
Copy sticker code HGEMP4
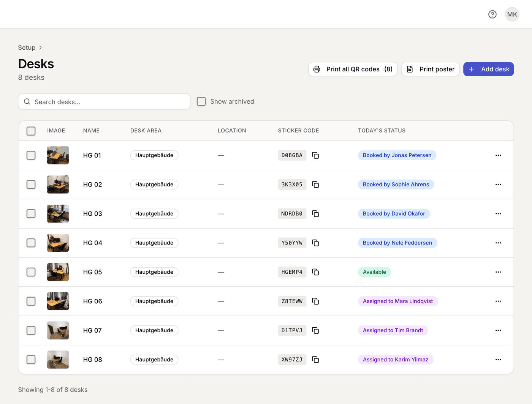[315, 272]
